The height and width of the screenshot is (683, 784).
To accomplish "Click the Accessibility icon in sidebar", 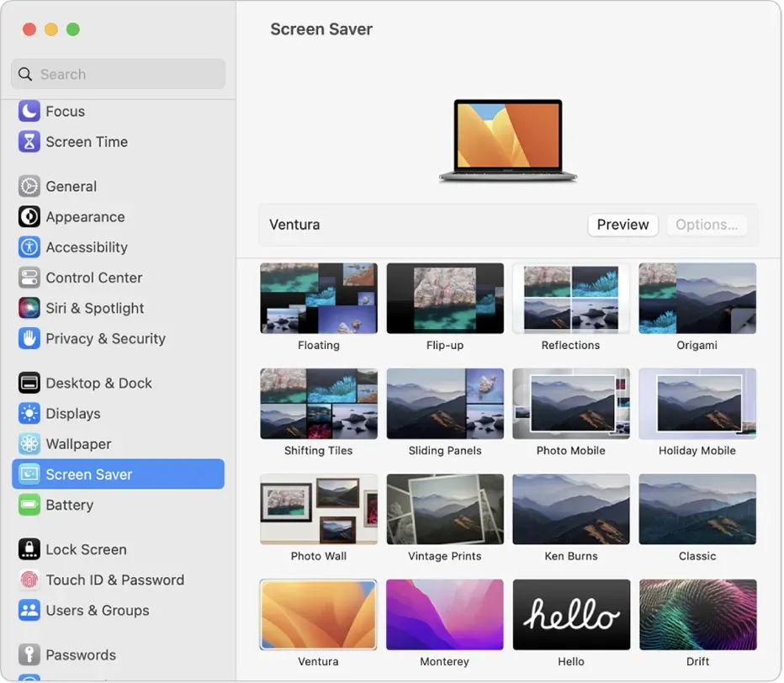I will (29, 247).
